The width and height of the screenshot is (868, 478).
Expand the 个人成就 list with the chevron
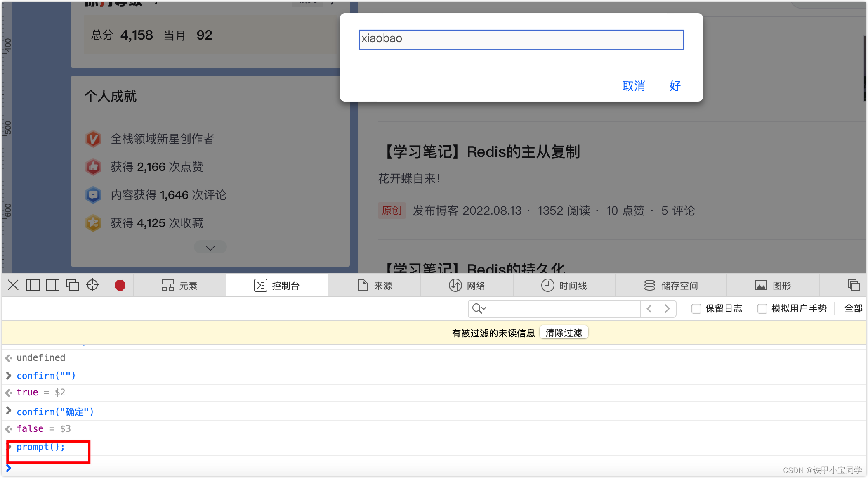(210, 248)
